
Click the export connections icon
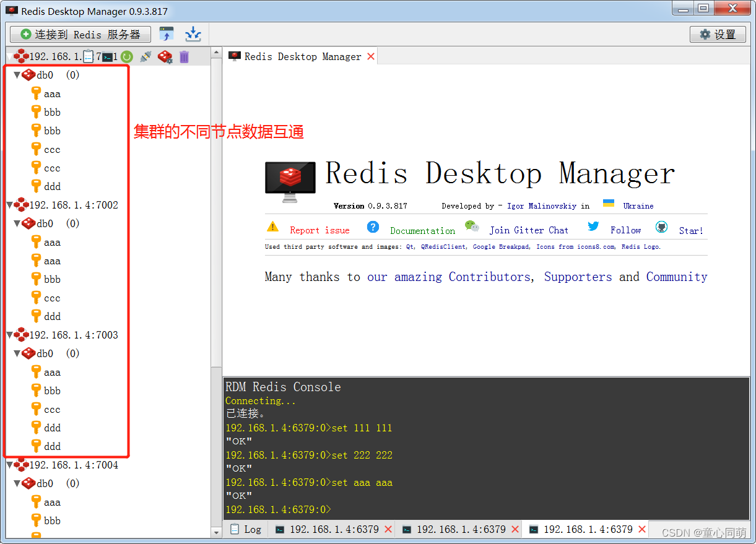193,34
